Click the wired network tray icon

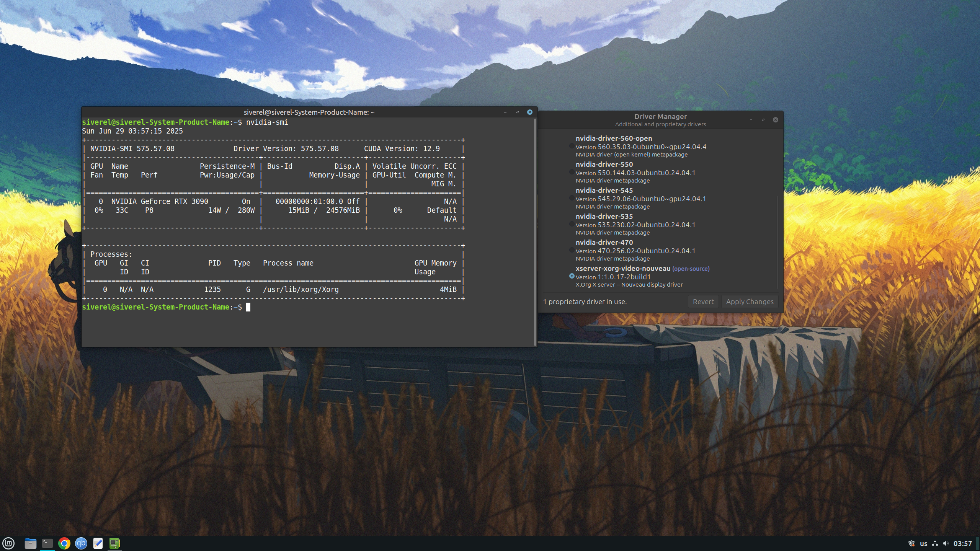click(x=935, y=543)
